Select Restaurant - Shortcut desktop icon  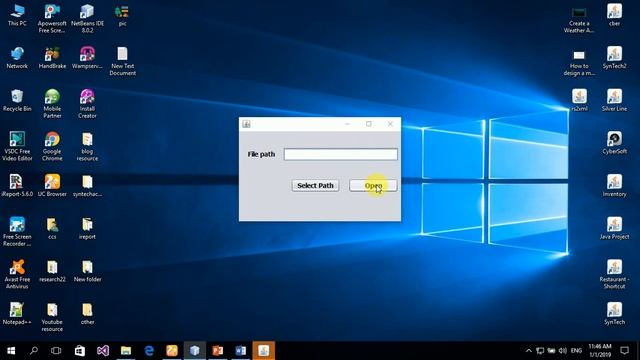point(614,274)
